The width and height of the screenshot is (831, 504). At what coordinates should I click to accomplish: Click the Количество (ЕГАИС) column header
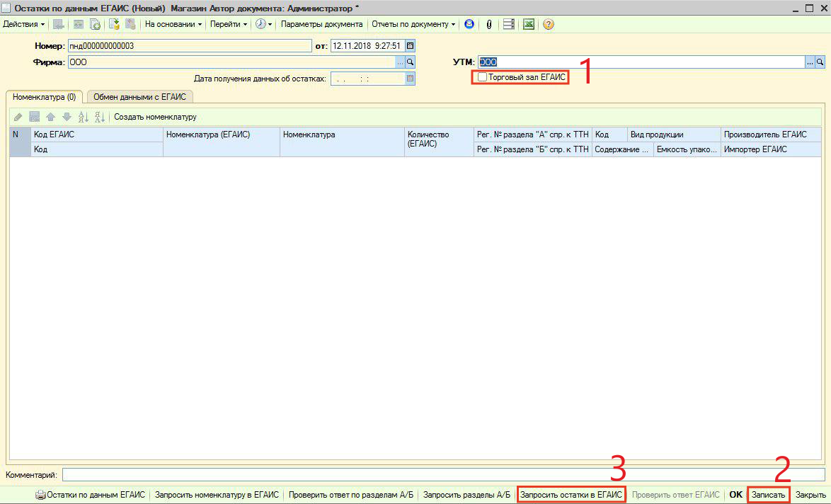click(x=439, y=142)
